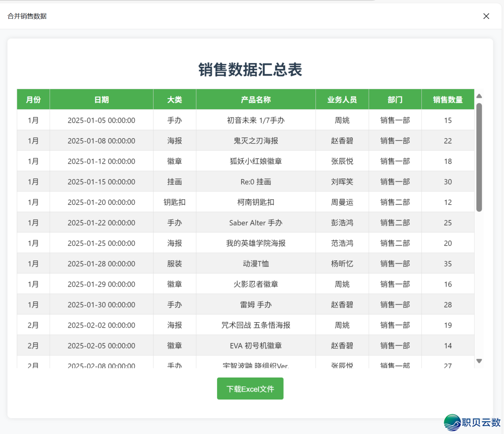504x434 pixels.
Task: Click the date cell 2025-01-20 00:00:00
Action: point(102,202)
